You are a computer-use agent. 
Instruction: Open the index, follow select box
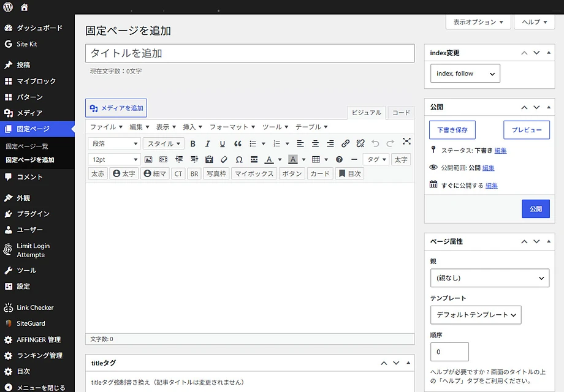[465, 73]
